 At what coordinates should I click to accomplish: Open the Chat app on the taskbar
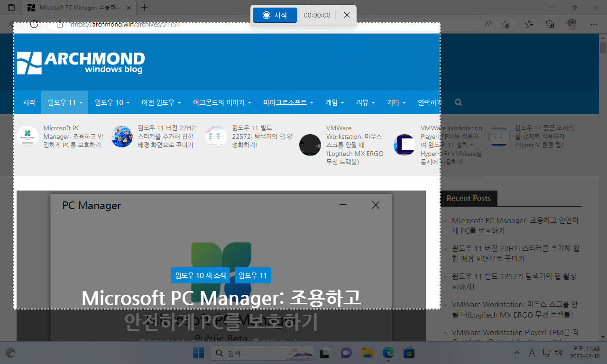[346, 353]
